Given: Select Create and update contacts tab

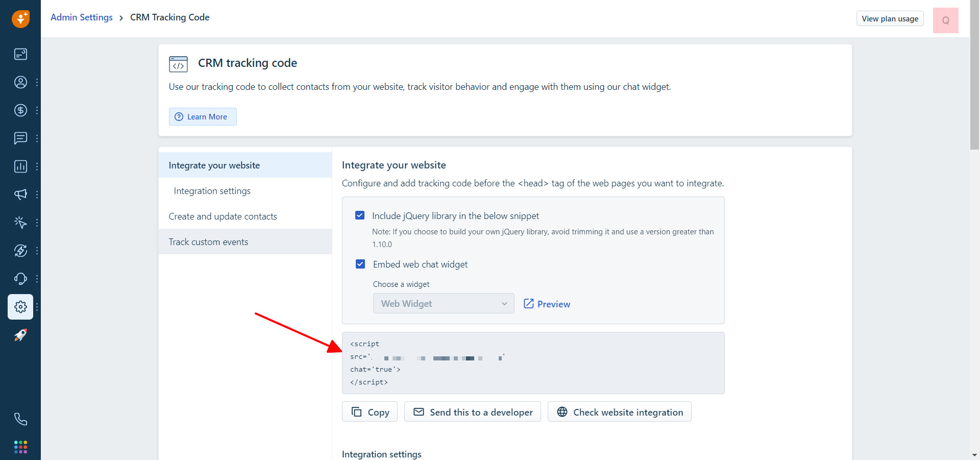Looking at the screenshot, I should tap(245, 216).
